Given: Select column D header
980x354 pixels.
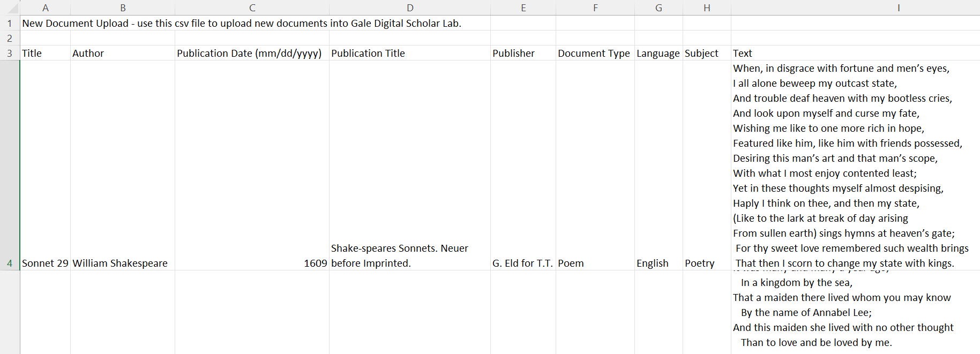Looking at the screenshot, I should 410,7.
